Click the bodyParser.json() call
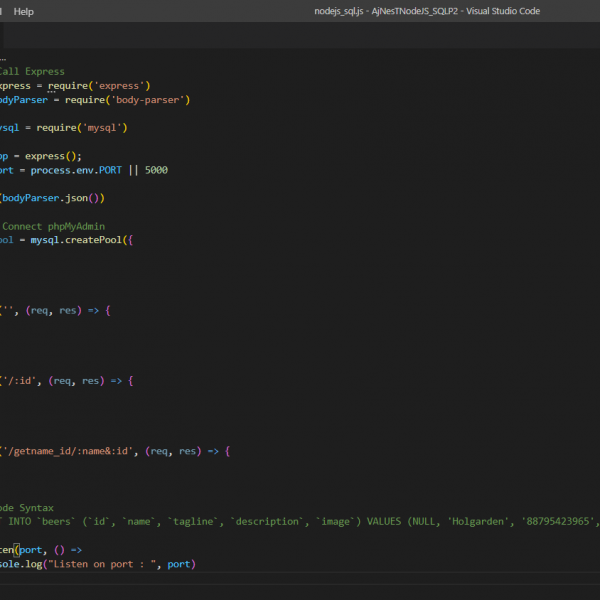The image size is (600, 600). [50, 198]
